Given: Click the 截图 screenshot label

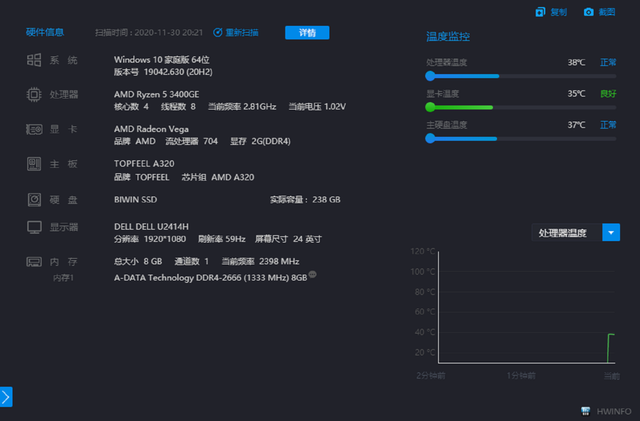Looking at the screenshot, I should [x=607, y=12].
